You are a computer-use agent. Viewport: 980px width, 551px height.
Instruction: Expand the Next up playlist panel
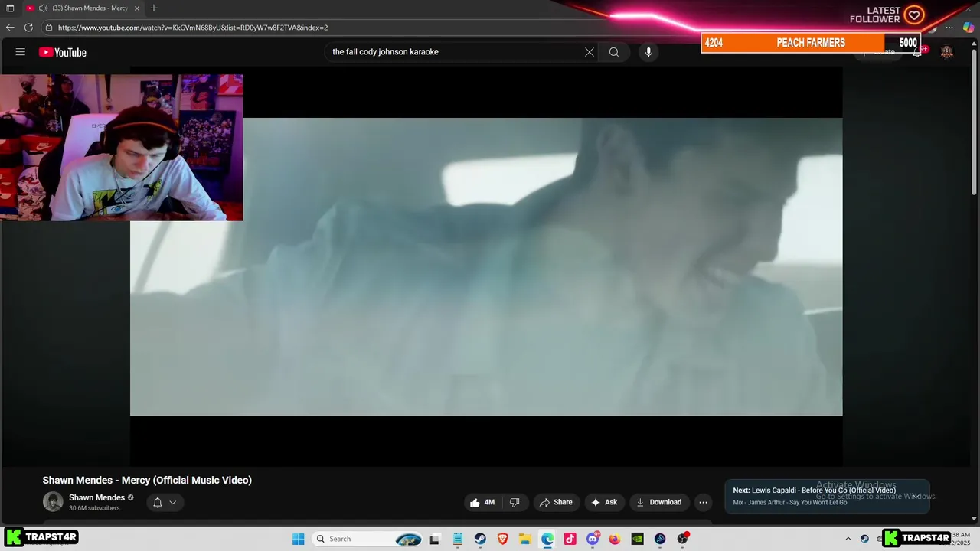coord(915,497)
